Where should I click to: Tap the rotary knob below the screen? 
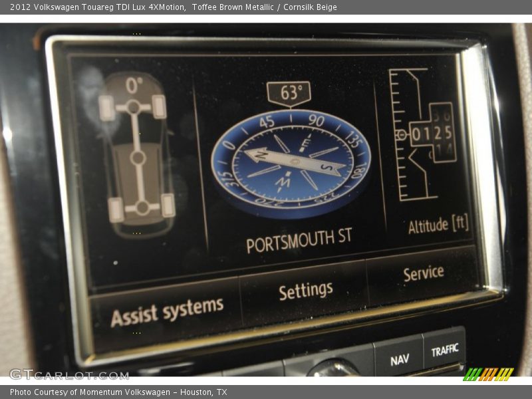click(x=334, y=368)
